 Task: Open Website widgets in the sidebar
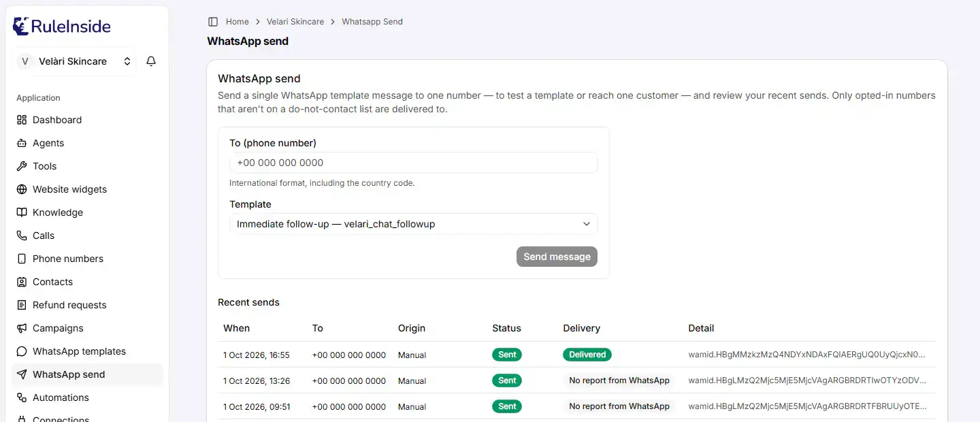coord(87,189)
